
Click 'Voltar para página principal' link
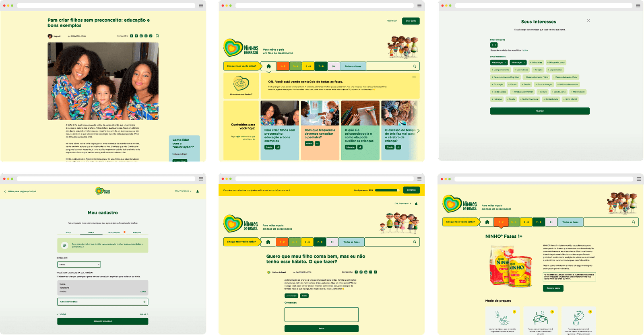tap(20, 191)
